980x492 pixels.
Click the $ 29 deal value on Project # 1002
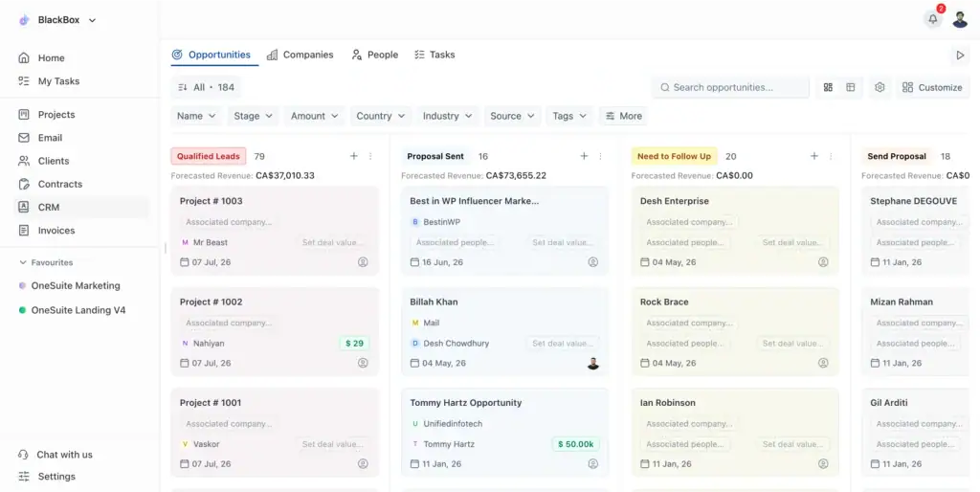pyautogui.click(x=354, y=344)
